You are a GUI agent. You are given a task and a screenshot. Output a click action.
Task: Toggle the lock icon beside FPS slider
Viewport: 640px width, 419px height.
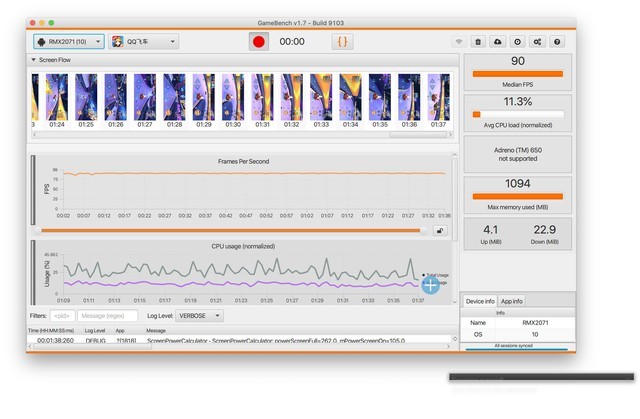pos(439,230)
